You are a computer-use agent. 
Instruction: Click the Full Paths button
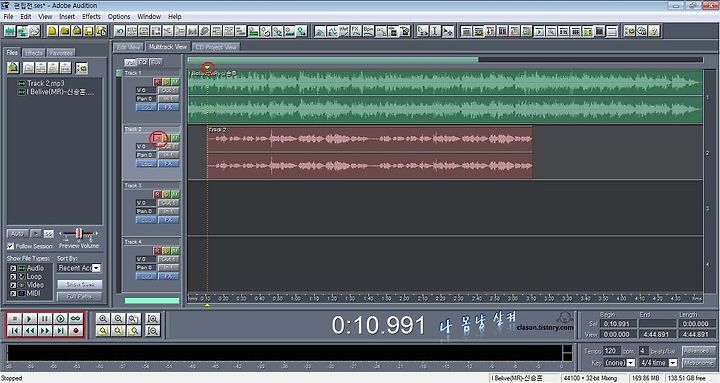click(x=79, y=297)
